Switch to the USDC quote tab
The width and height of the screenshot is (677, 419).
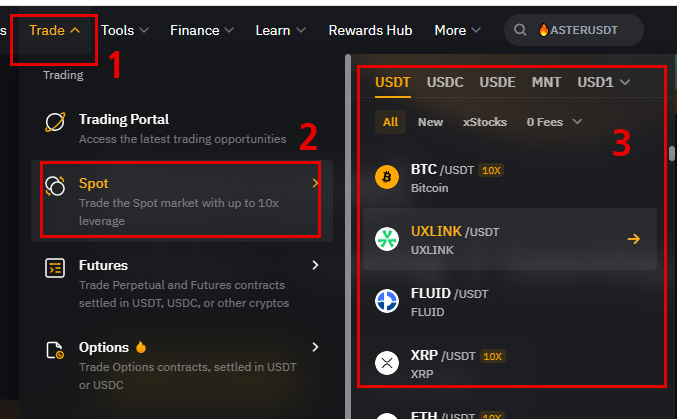point(445,82)
